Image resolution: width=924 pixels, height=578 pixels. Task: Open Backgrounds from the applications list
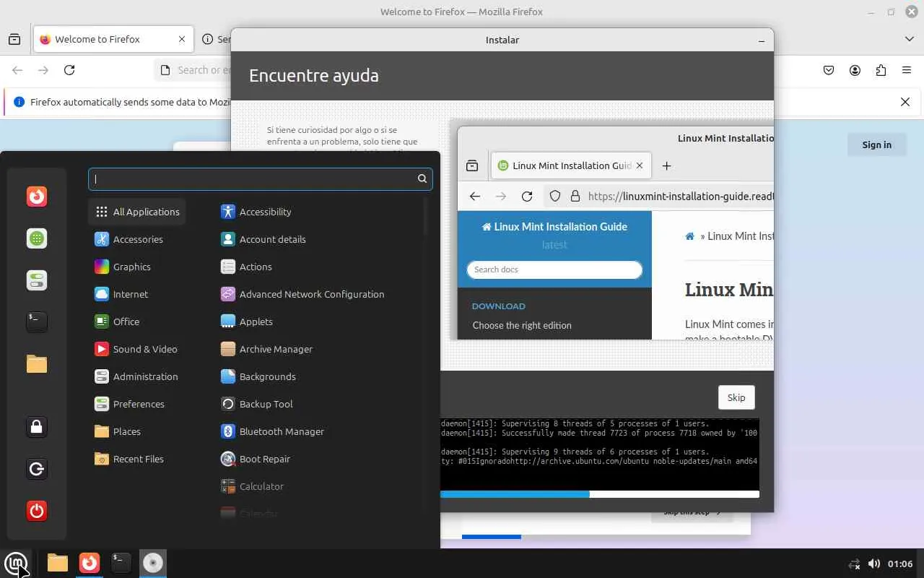(318, 376)
